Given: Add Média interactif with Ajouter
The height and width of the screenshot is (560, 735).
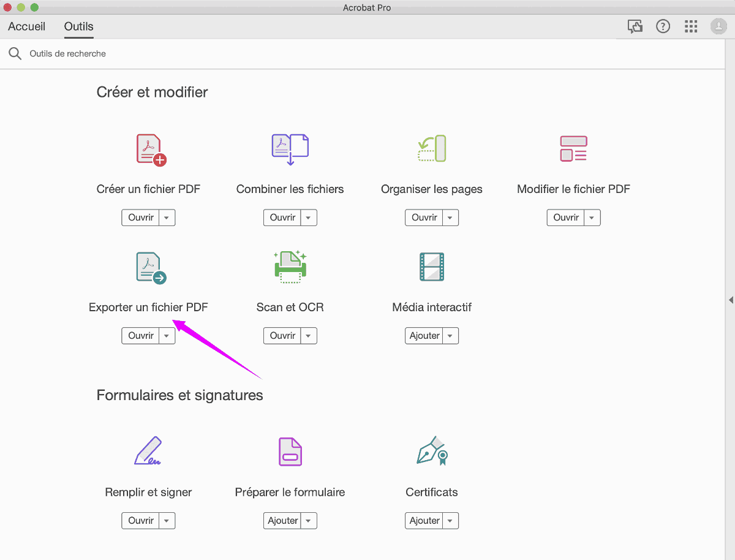Looking at the screenshot, I should click(x=424, y=336).
